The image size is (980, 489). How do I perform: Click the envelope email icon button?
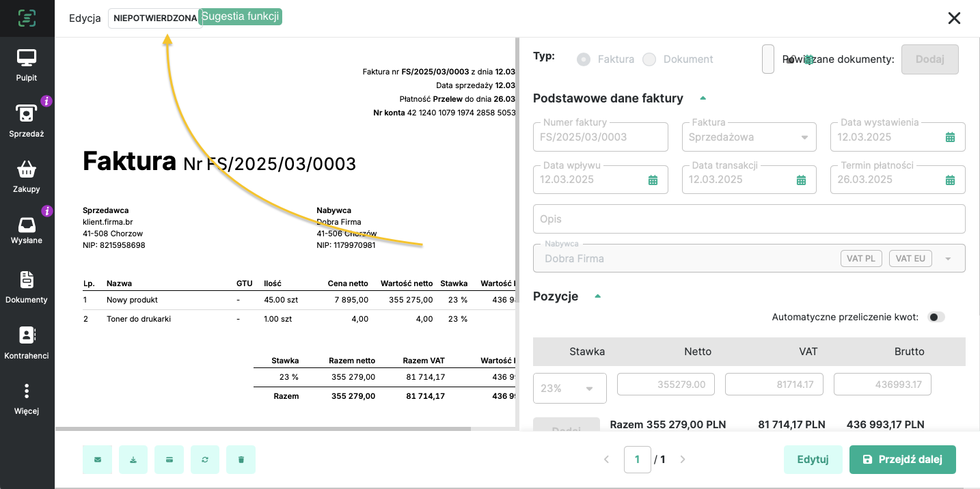point(98,460)
